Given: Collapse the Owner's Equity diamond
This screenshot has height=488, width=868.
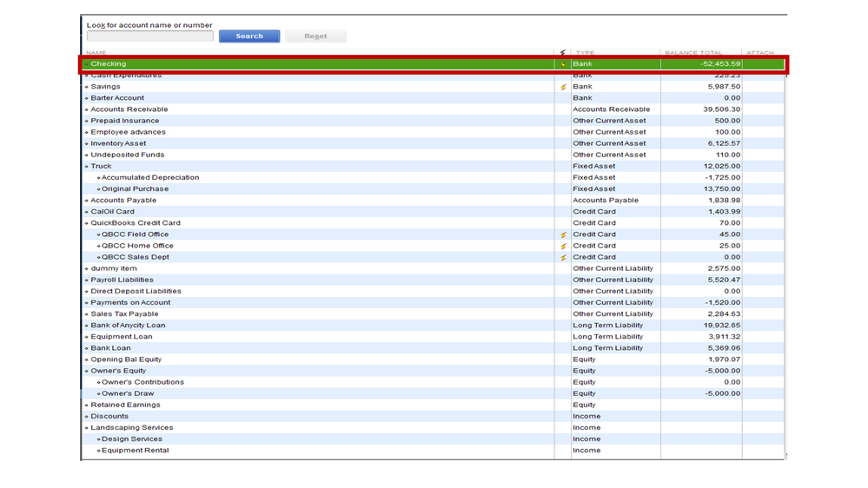Looking at the screenshot, I should click(x=86, y=372).
